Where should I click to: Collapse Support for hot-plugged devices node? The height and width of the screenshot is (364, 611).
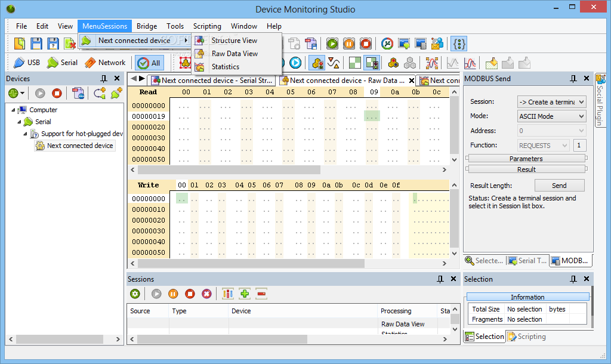tap(25, 134)
